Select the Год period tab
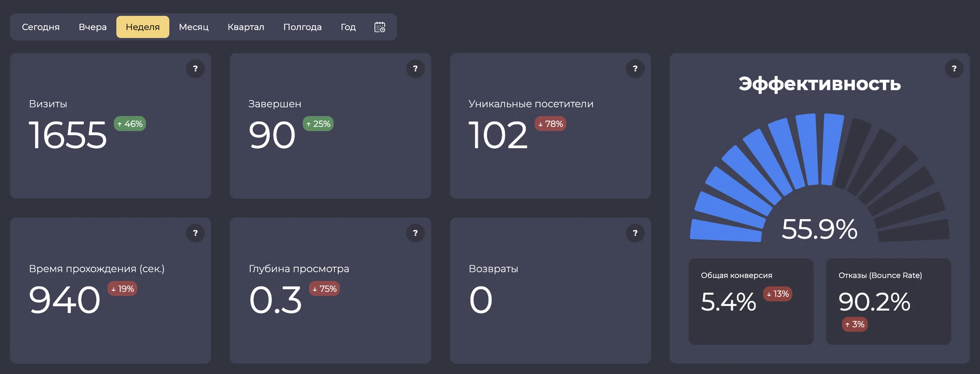This screenshot has width=980, height=374. click(x=348, y=27)
